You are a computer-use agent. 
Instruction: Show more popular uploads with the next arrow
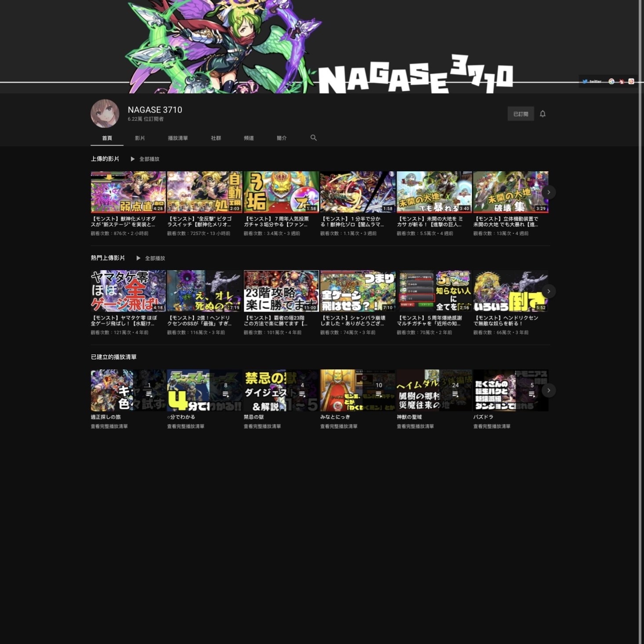(x=549, y=291)
